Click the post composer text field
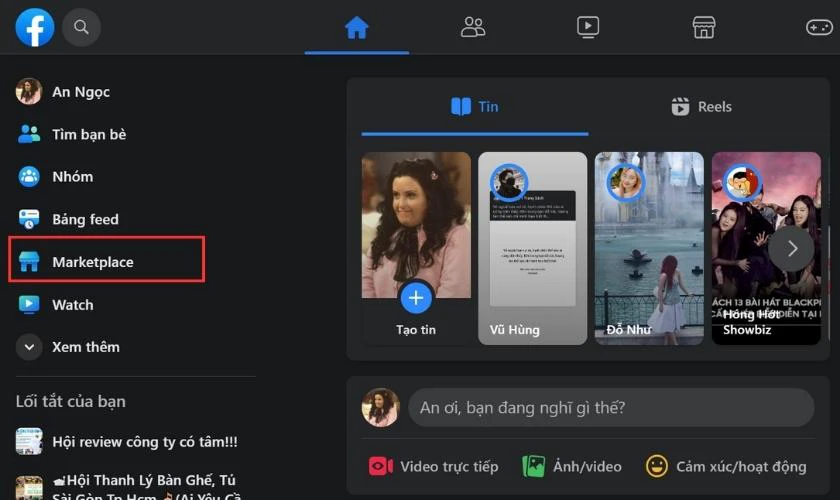The image size is (840, 500). pos(614,407)
